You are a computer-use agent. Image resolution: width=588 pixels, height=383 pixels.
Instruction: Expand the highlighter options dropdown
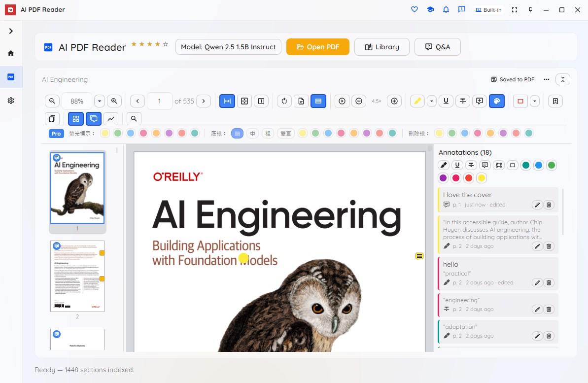(432, 101)
